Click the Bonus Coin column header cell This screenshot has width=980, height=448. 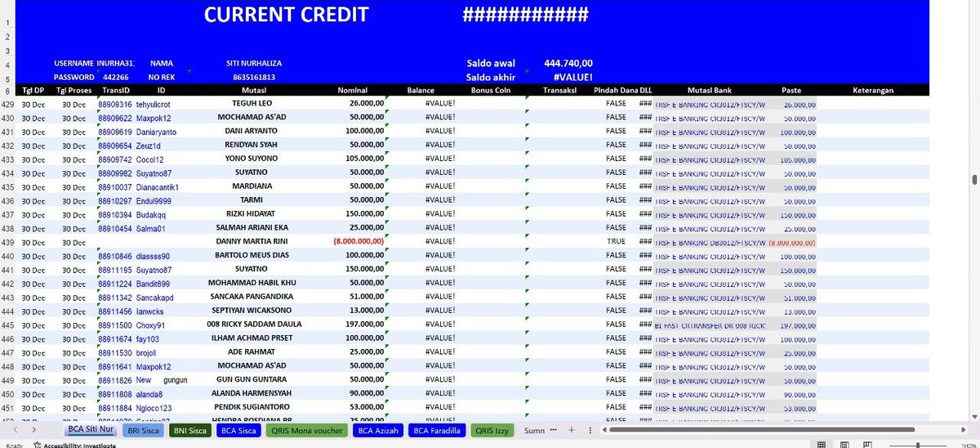click(x=491, y=90)
